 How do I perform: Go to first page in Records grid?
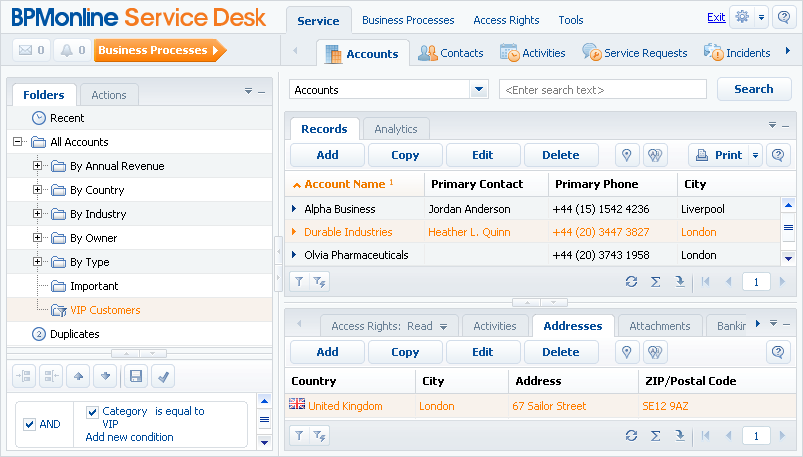pos(706,281)
